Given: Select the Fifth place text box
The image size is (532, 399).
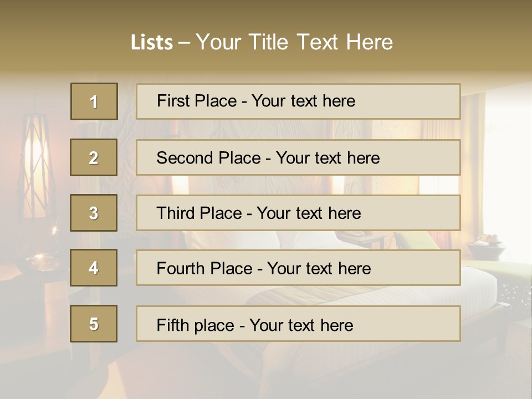Looking at the screenshot, I should 298,324.
